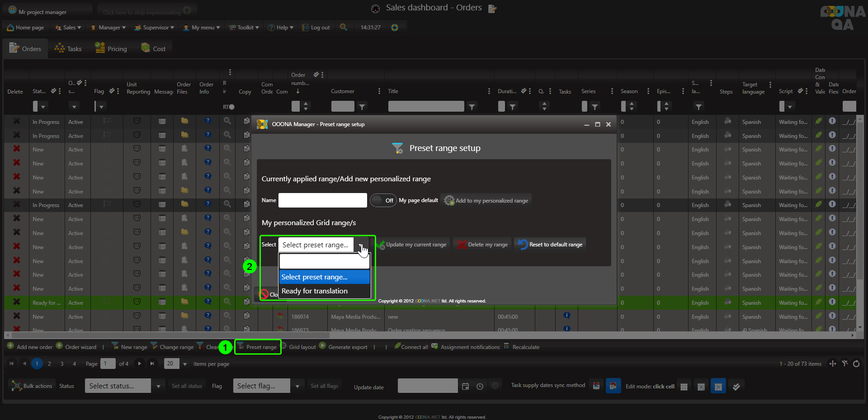Screen dimensions: 868x420
Task: Click the Add new order icon
Action: tap(10, 346)
